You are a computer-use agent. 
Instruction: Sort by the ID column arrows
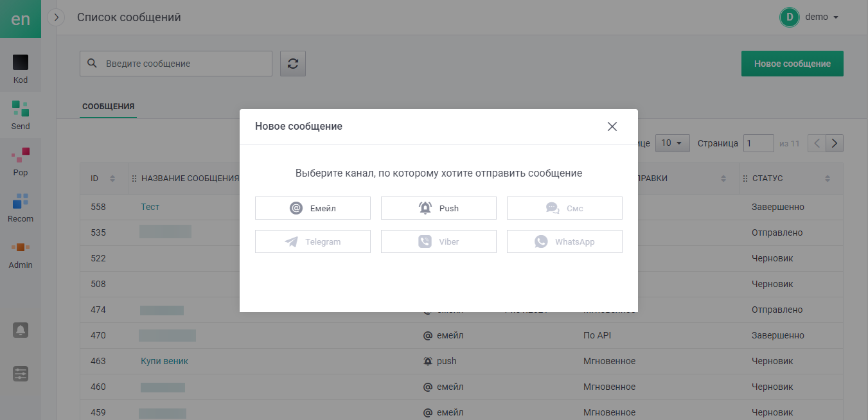[x=112, y=179]
